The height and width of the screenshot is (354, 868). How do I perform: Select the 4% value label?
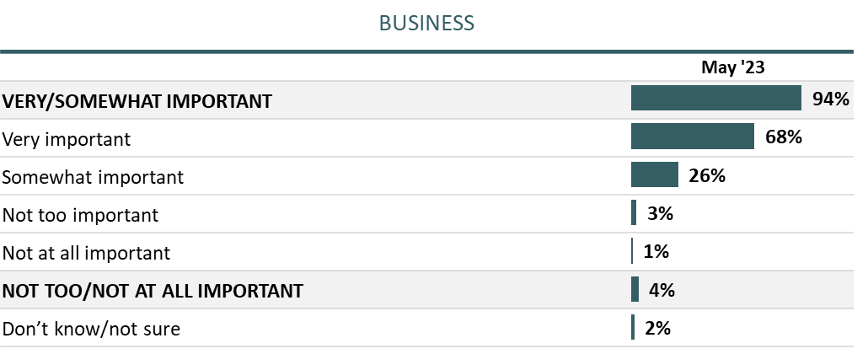[x=662, y=290]
